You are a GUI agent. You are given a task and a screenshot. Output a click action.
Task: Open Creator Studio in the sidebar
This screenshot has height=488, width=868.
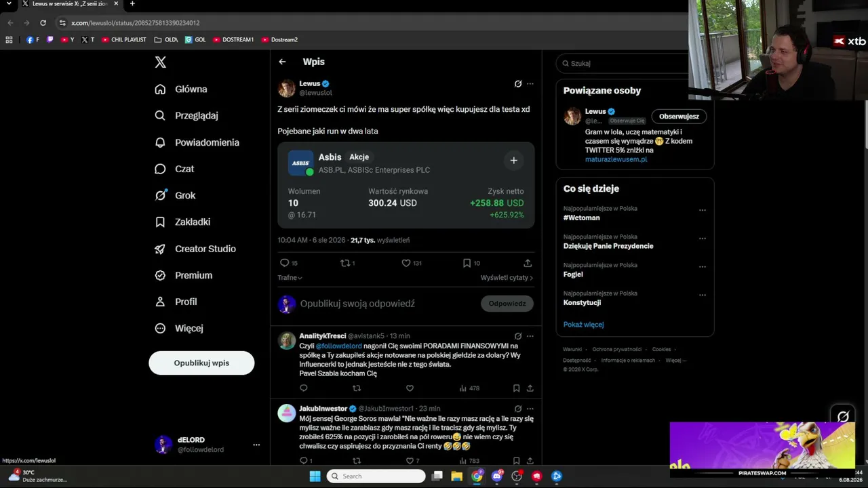[195, 249]
